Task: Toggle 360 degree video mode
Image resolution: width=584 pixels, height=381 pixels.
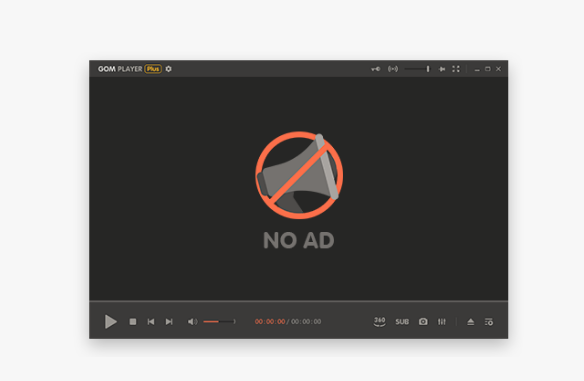Action: click(380, 321)
